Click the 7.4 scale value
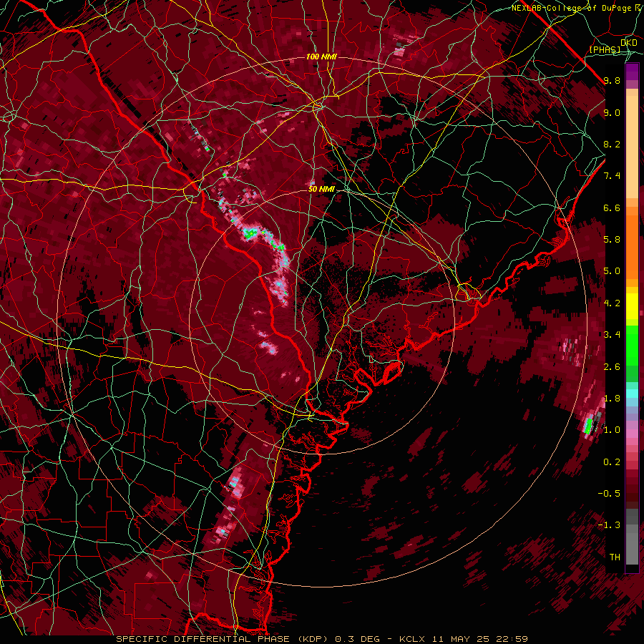The height and width of the screenshot is (644, 644). (x=612, y=176)
